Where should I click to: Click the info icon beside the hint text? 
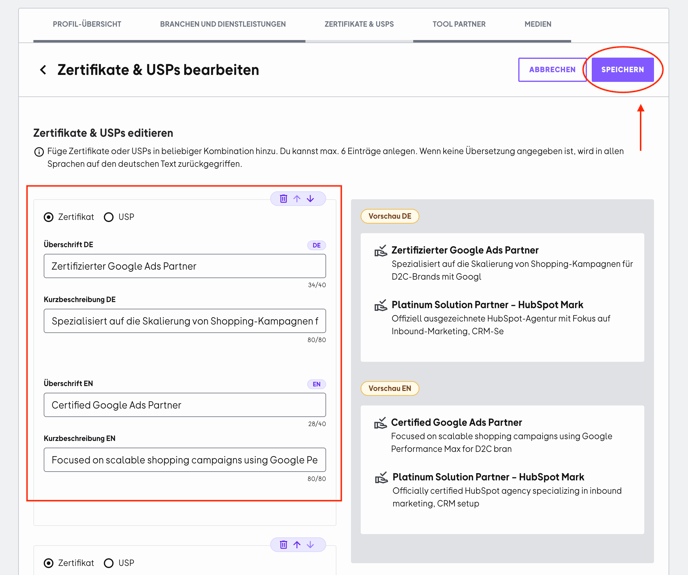pos(39,152)
